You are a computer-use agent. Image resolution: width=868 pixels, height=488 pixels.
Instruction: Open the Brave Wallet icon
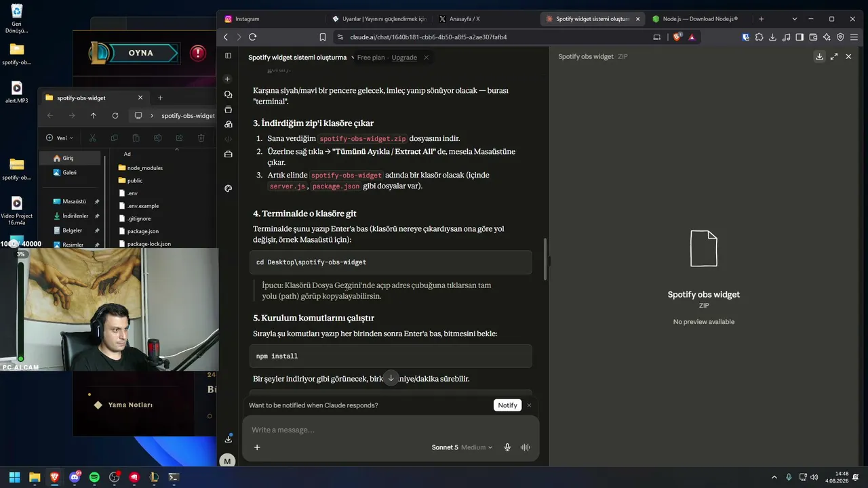coord(813,37)
